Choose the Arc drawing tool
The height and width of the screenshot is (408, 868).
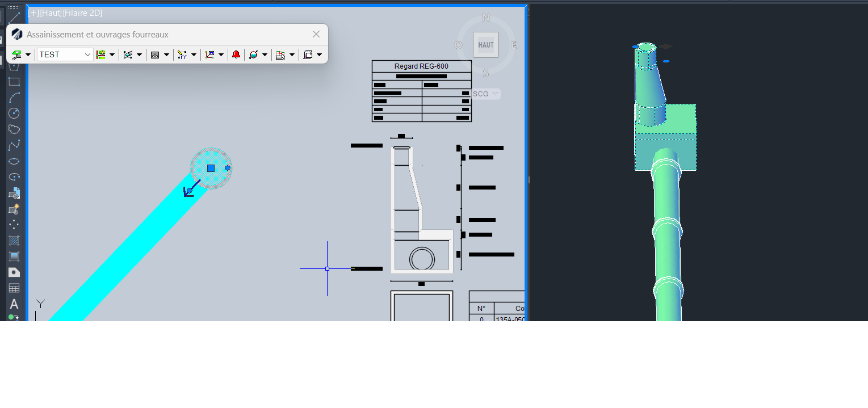pos(14,98)
